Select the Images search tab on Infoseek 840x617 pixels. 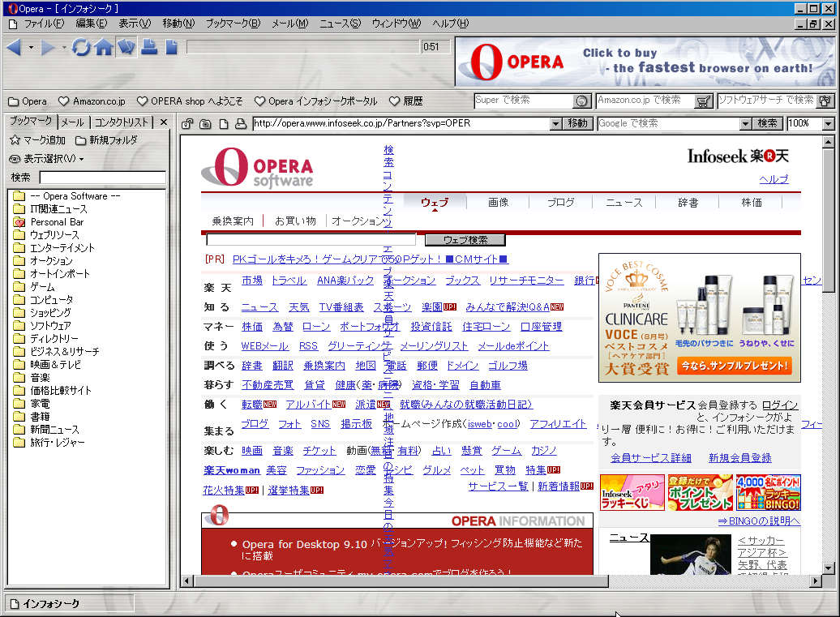pyautogui.click(x=498, y=203)
